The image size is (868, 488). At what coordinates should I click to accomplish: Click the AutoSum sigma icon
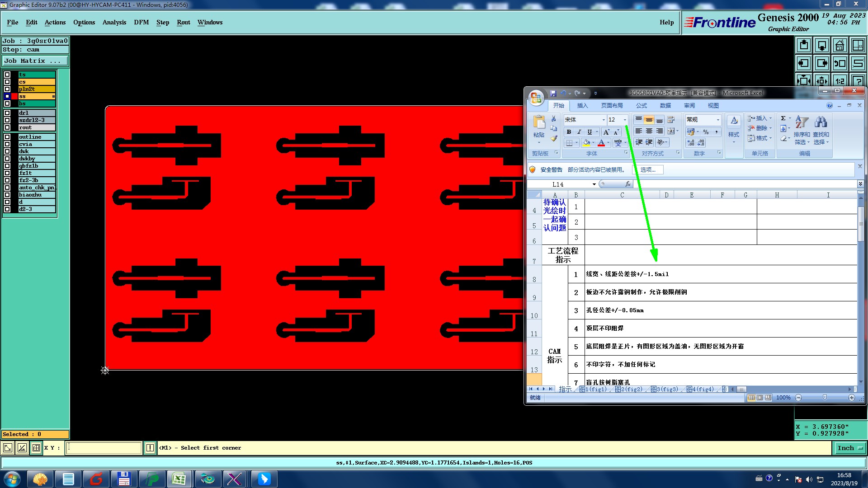[783, 118]
